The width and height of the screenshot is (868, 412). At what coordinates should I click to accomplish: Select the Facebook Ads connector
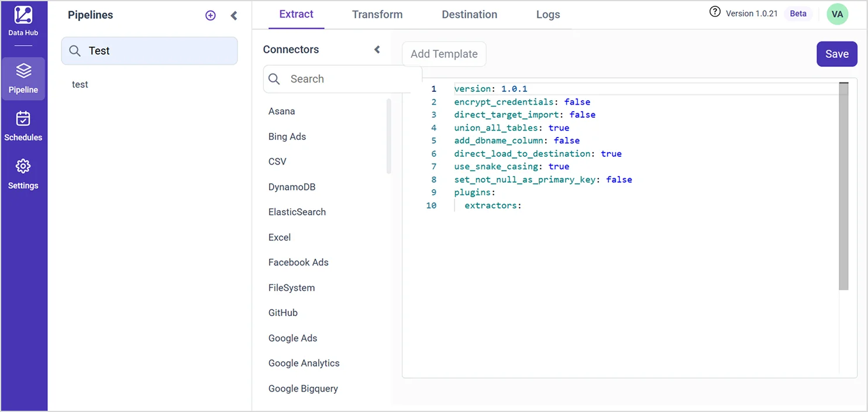[298, 262]
